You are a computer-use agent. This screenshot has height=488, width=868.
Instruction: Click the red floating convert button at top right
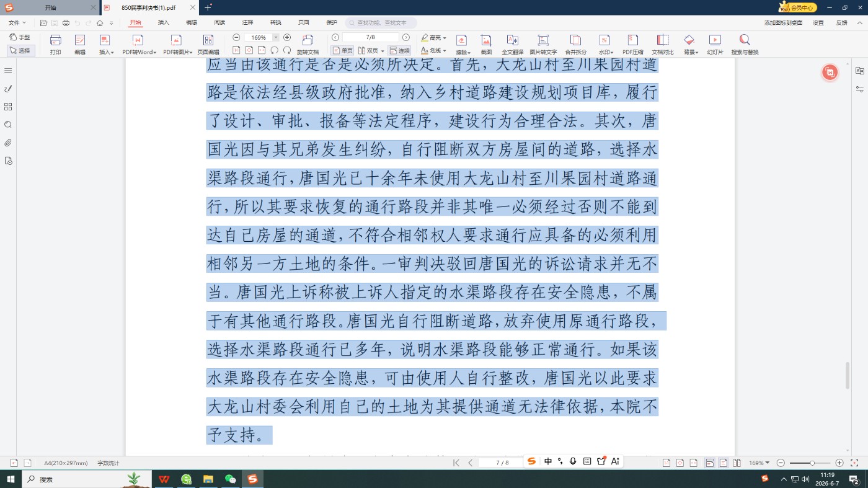830,73
